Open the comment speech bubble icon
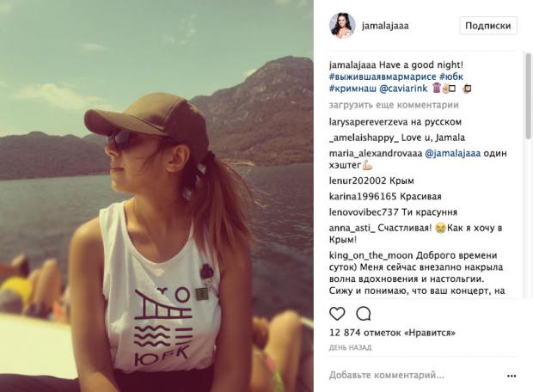This screenshot has height=392, width=533. coord(363,314)
